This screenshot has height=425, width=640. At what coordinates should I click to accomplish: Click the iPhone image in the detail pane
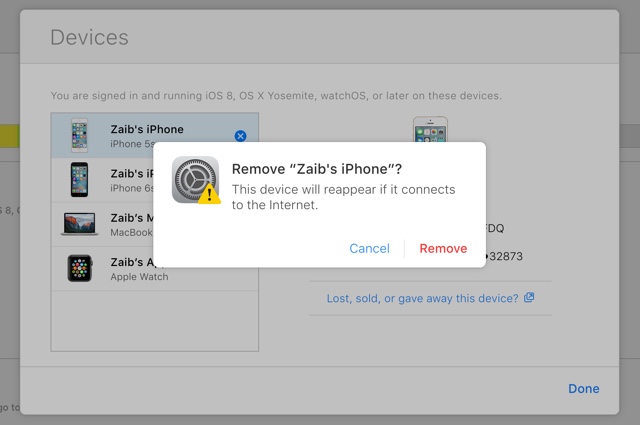coord(430,129)
